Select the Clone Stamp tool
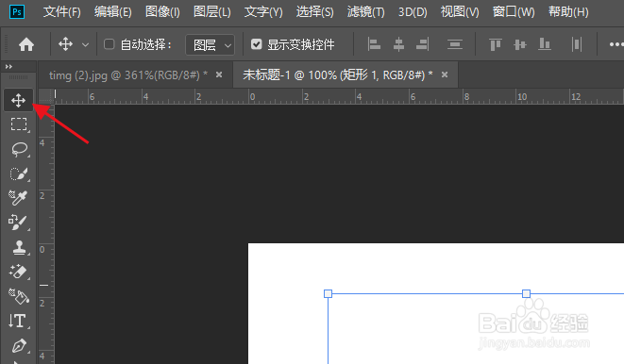Screen dimensions: 624x364 pyautogui.click(x=19, y=247)
